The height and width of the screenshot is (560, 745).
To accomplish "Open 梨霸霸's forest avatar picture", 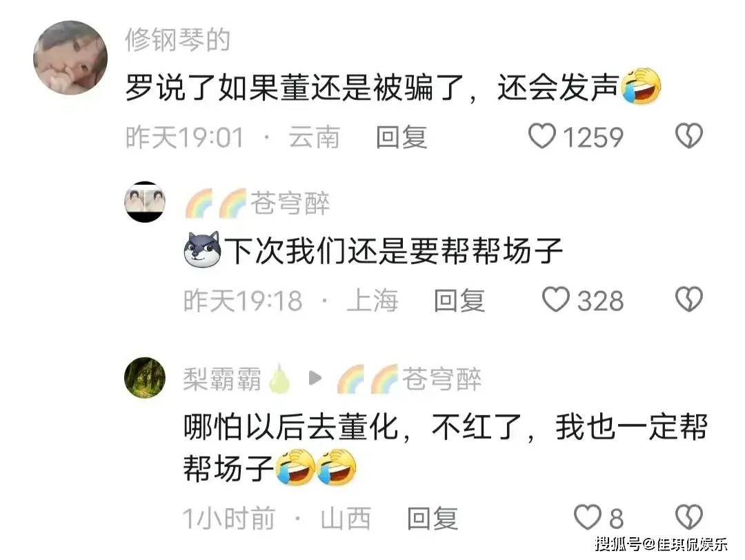I will click(x=145, y=378).
